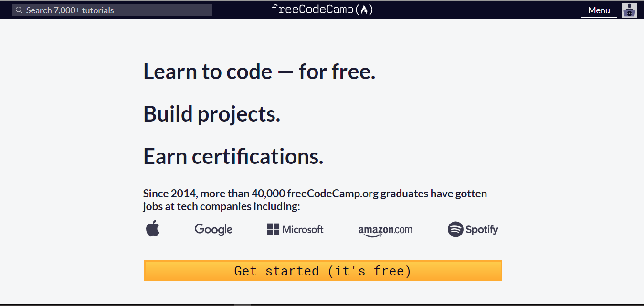Click the Apple logo
Viewport: 644px width, 306px height.
coord(152,229)
